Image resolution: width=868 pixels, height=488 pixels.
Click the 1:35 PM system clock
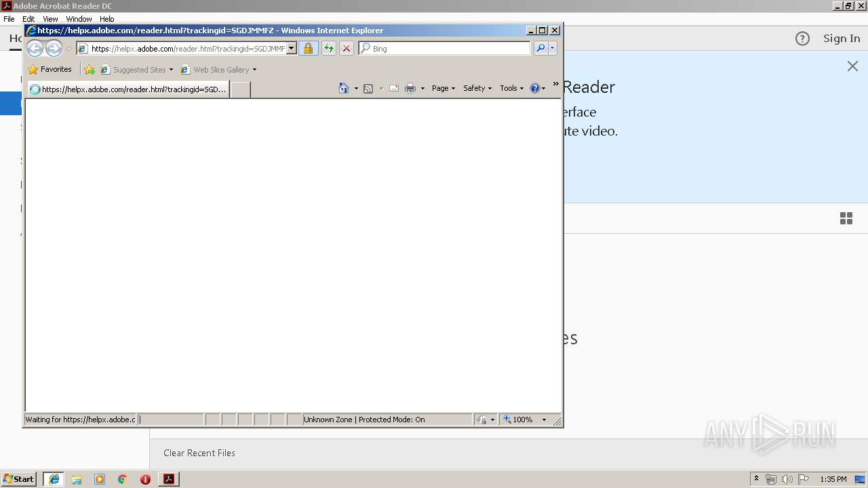point(833,479)
